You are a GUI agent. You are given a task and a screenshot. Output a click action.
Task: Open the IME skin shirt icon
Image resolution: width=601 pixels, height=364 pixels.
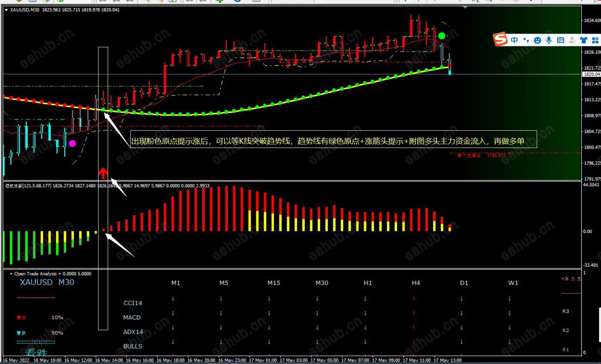pyautogui.click(x=584, y=40)
